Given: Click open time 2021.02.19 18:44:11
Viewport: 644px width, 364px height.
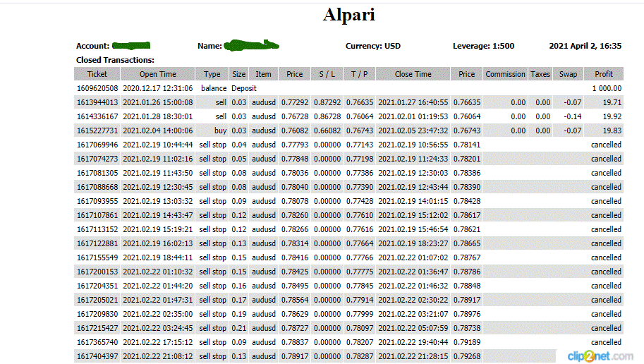Looking at the screenshot, I should (158, 257).
